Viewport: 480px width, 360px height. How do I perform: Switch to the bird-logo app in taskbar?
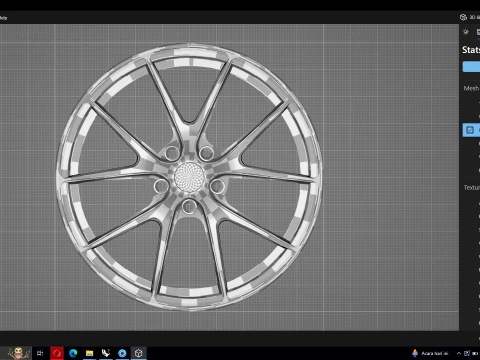tap(106, 353)
